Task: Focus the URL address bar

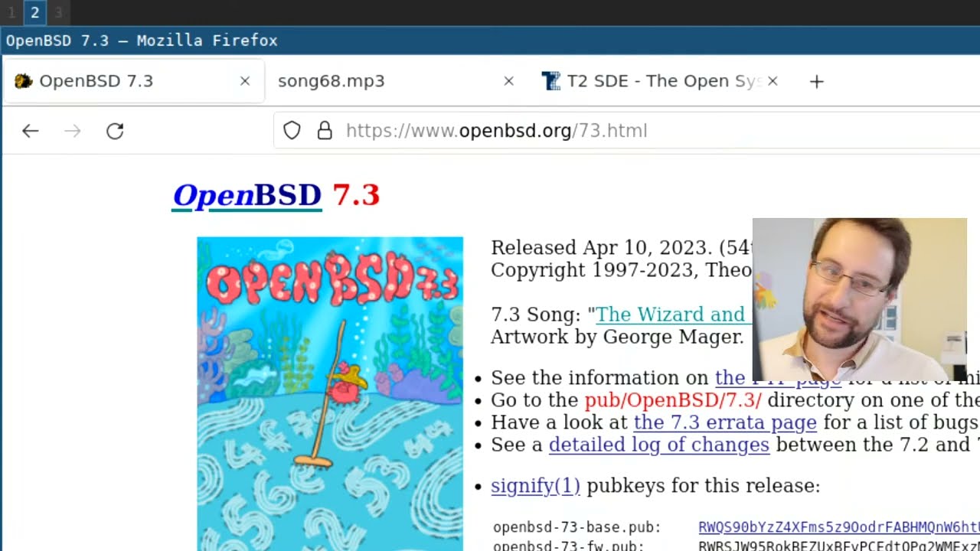Action: 626,131
